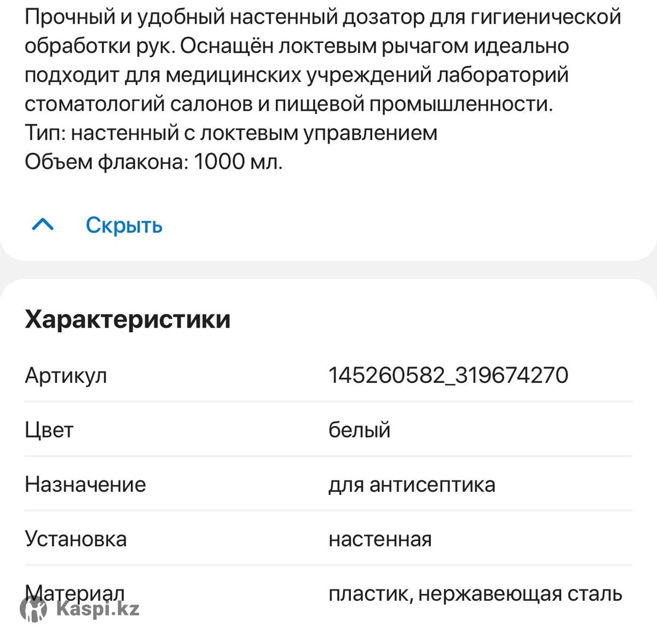Image resolution: width=657 pixels, height=644 pixels.
Task: Select the Характеристики section heading
Action: (128, 319)
